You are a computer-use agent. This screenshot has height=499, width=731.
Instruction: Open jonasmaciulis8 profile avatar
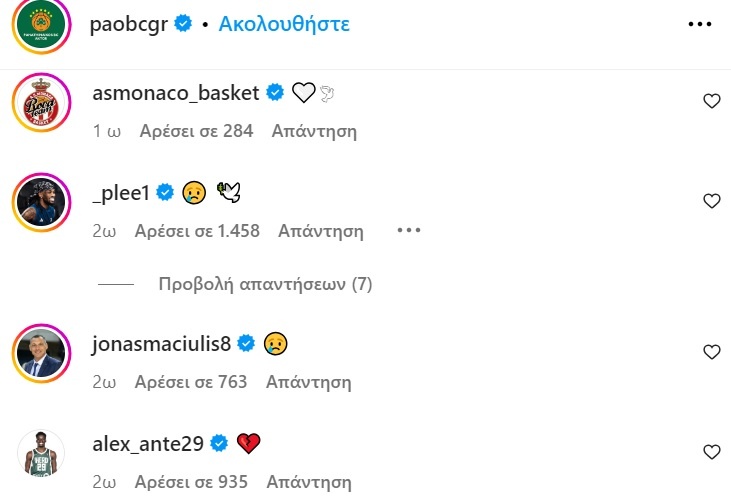point(40,353)
